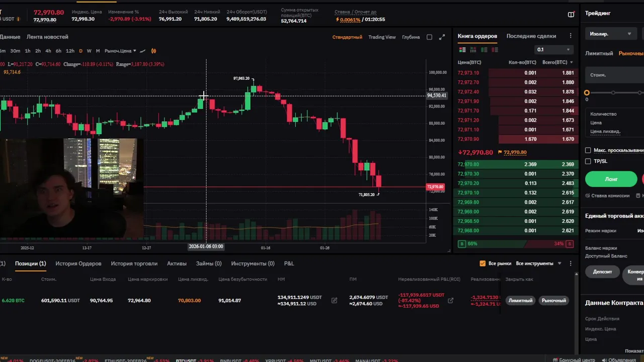This screenshot has height=362, width=644.
Task: Show only buy orders in order book
Action: click(484, 50)
